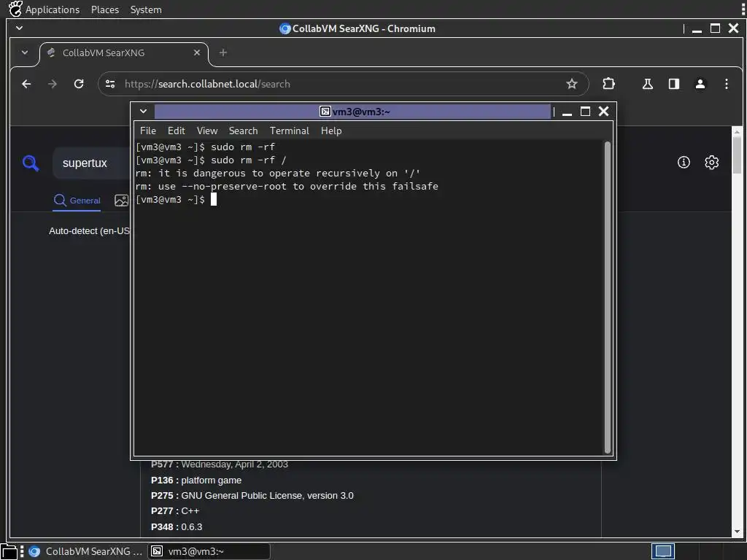The image size is (747, 560).
Task: Maximize the terminal window
Action: click(x=585, y=112)
